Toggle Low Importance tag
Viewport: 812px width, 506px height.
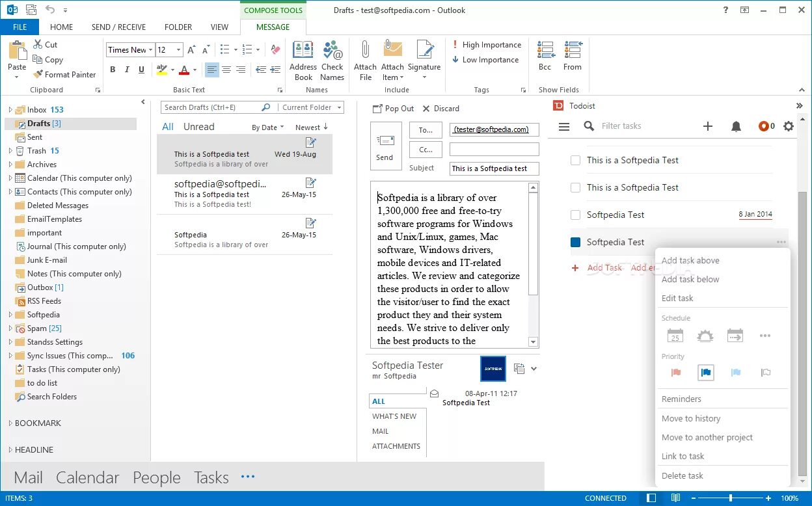485,60
